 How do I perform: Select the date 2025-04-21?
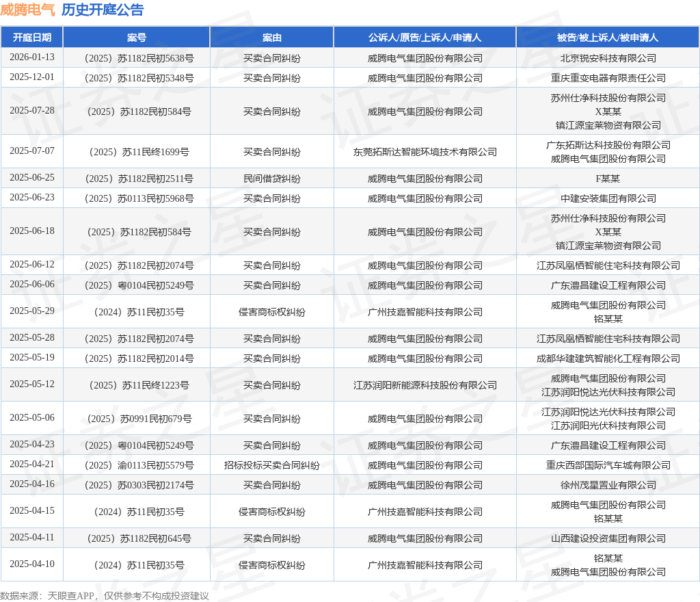point(32,464)
